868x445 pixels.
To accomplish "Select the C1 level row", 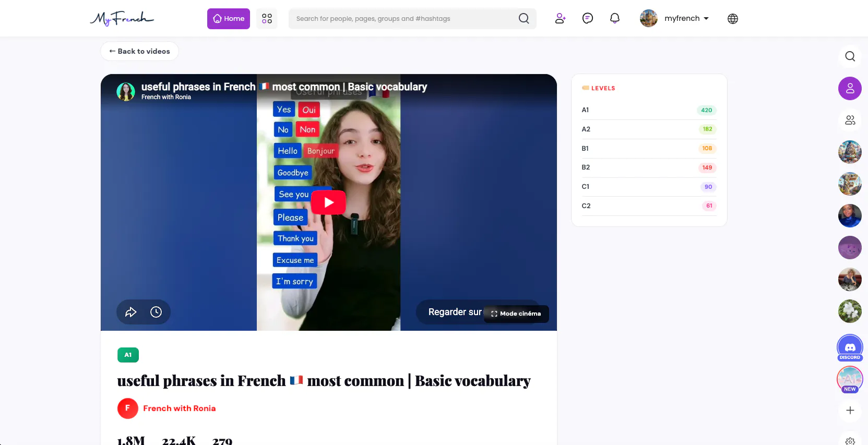I will coord(649,187).
